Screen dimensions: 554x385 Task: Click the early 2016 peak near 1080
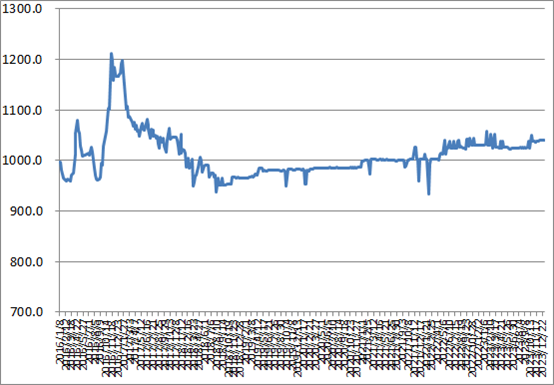tap(77, 120)
